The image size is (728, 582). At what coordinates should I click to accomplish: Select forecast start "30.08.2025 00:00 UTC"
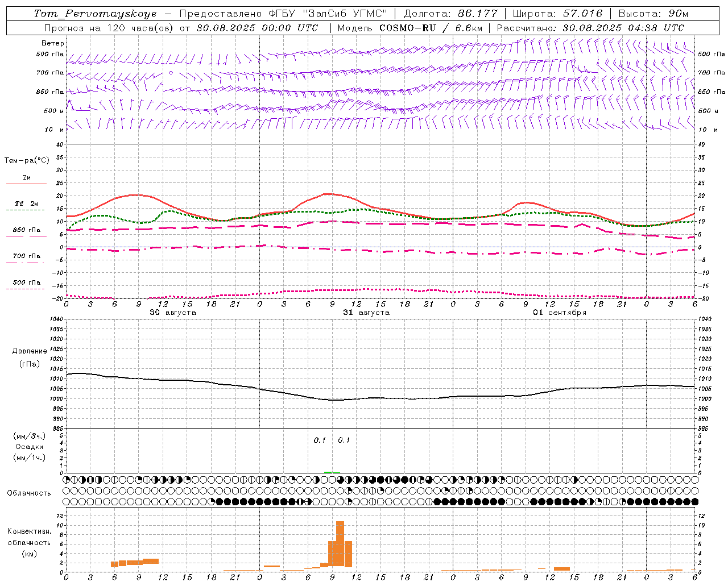click(x=257, y=28)
